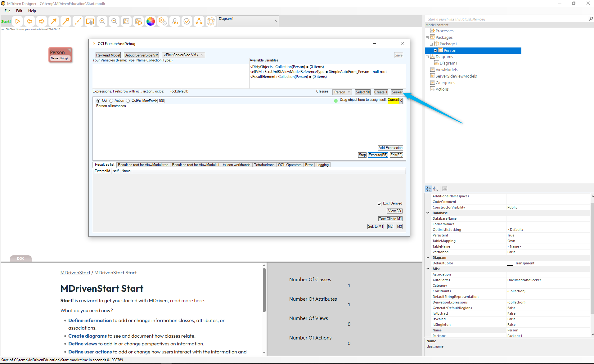The width and height of the screenshot is (594, 364).
Task: Select the Action radio button
Action: [x=111, y=101]
